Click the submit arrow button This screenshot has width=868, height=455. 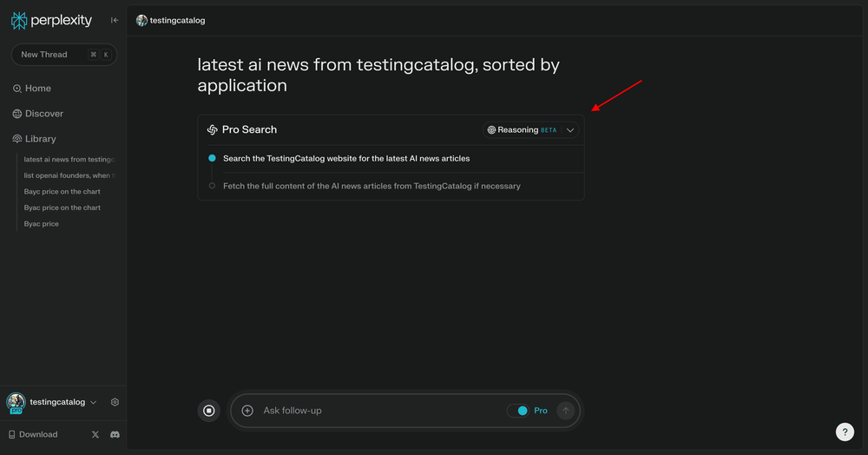[566, 411]
